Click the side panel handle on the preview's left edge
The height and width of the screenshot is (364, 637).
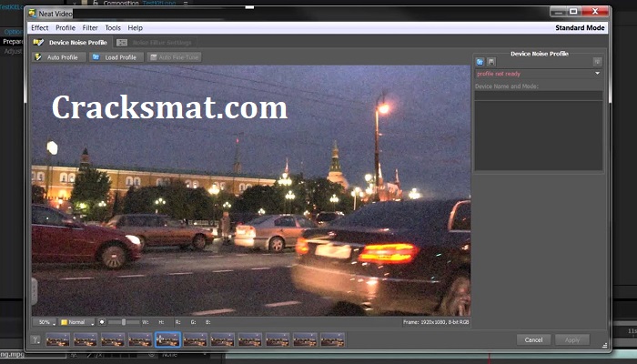point(35,291)
